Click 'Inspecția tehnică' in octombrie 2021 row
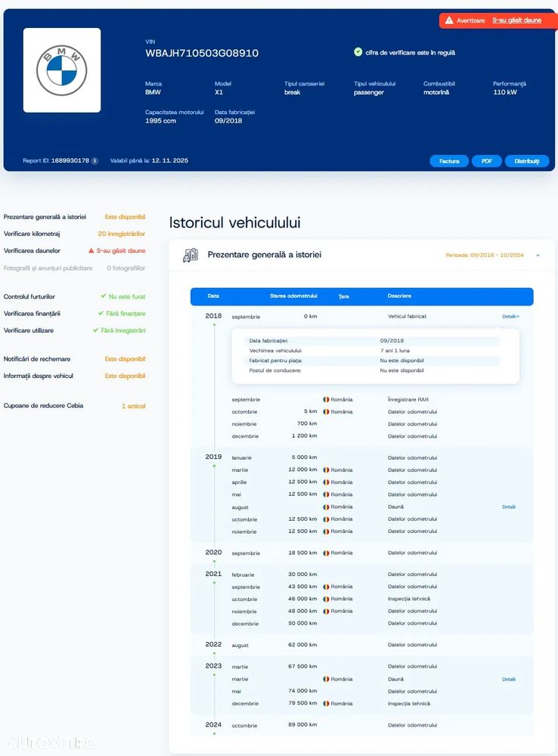This screenshot has width=558, height=756. coord(409,599)
